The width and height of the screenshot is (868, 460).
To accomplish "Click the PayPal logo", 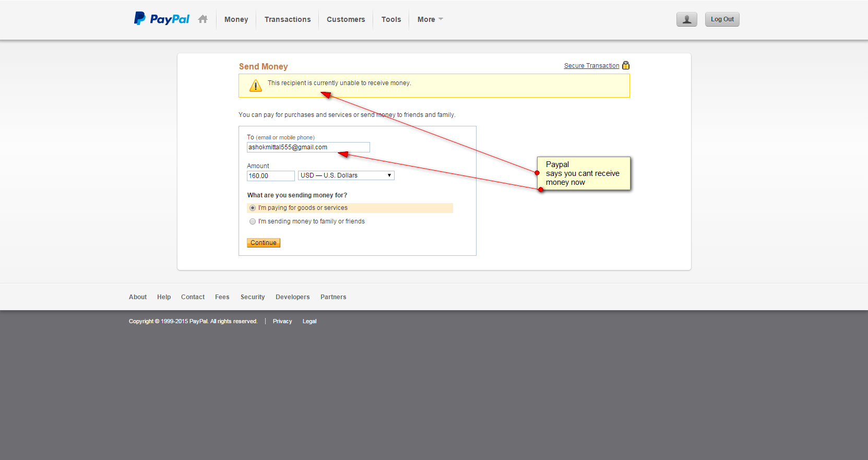I will pyautogui.click(x=162, y=19).
